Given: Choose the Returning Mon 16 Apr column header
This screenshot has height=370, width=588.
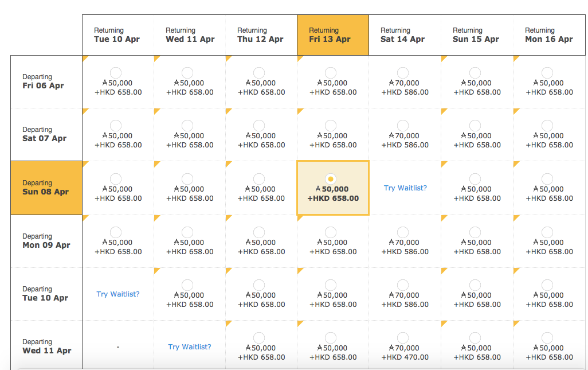Looking at the screenshot, I should [x=548, y=35].
